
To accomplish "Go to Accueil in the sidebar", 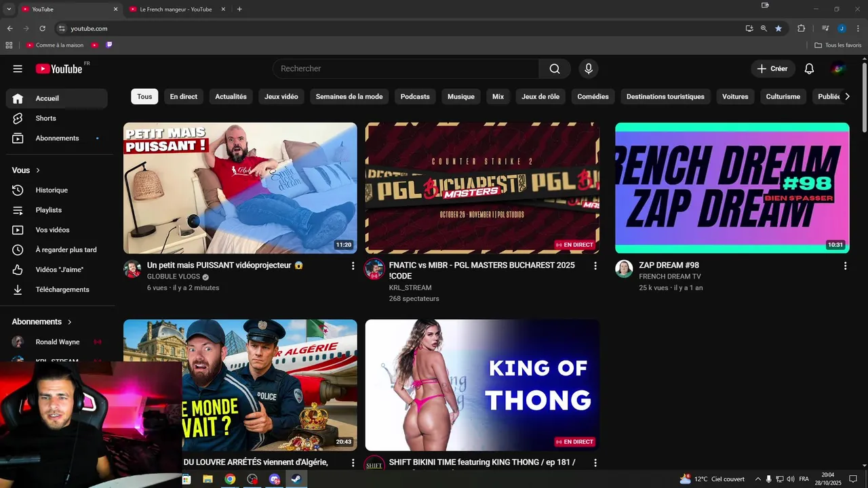I will 57,98.
